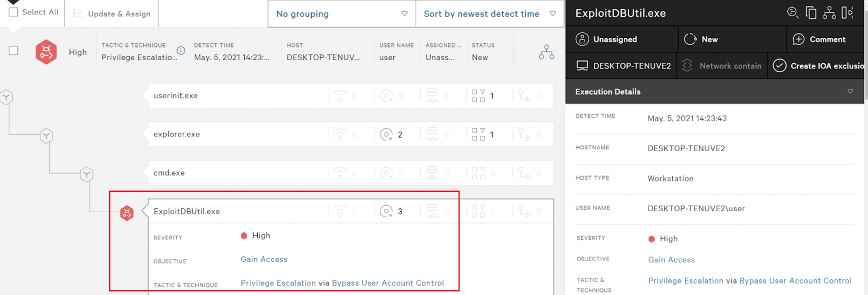The image size is (868, 295).
Task: Click Update & Assign button
Action: 111,14
